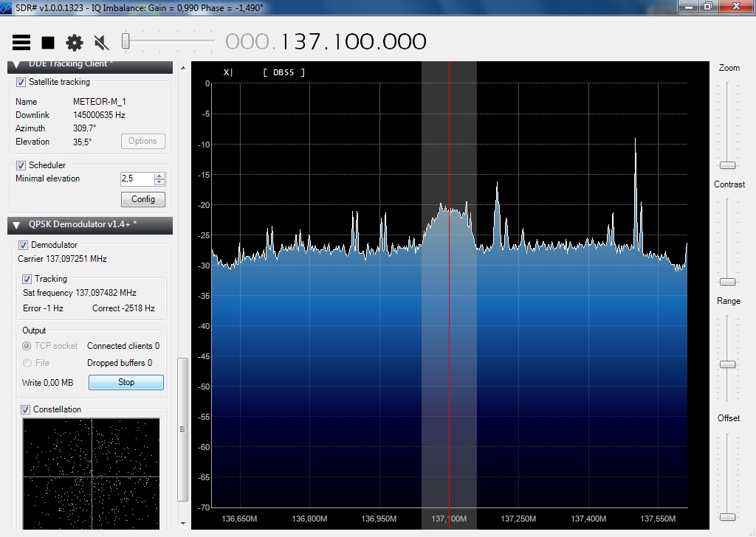The width and height of the screenshot is (756, 537).
Task: Click the Connected clients 0 text
Action: click(123, 346)
